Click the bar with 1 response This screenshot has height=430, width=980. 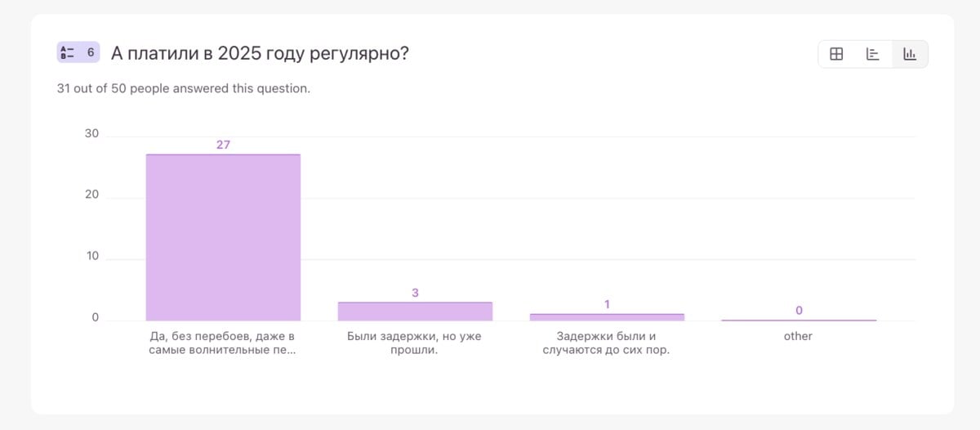(607, 317)
